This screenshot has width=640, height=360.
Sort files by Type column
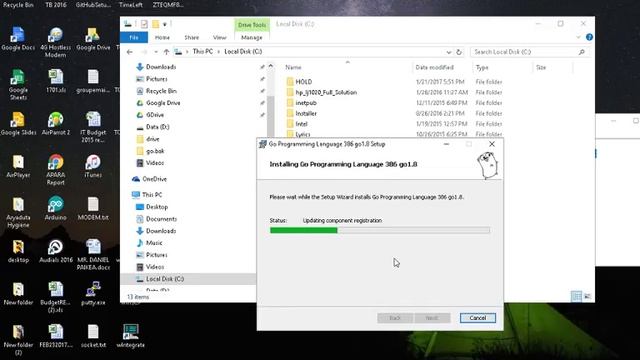[x=482, y=67]
